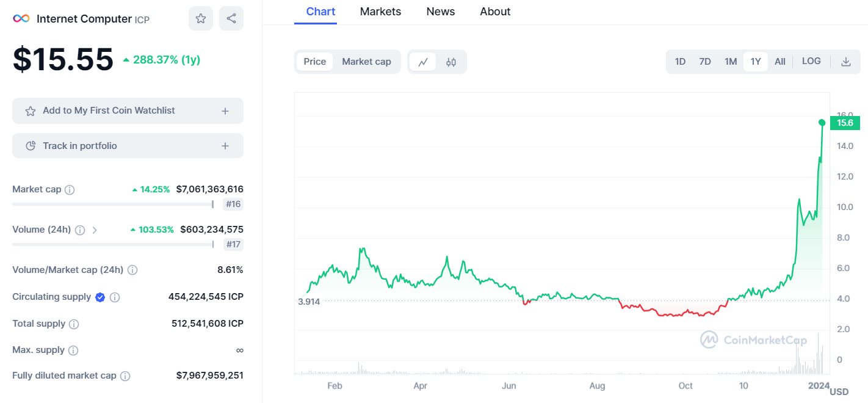The width and height of the screenshot is (868, 403).
Task: Click the 14.25% market cap change
Action: [151, 189]
